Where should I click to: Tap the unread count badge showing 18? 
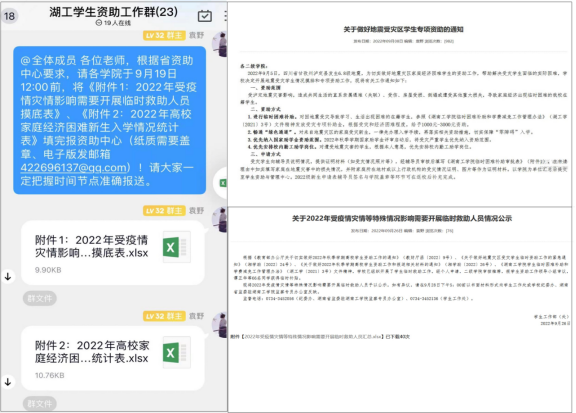pyautogui.click(x=10, y=16)
